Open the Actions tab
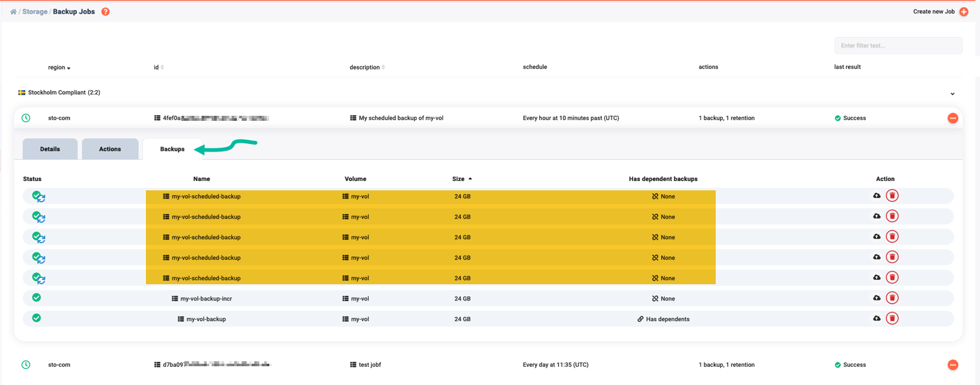980x385 pixels. click(110, 149)
